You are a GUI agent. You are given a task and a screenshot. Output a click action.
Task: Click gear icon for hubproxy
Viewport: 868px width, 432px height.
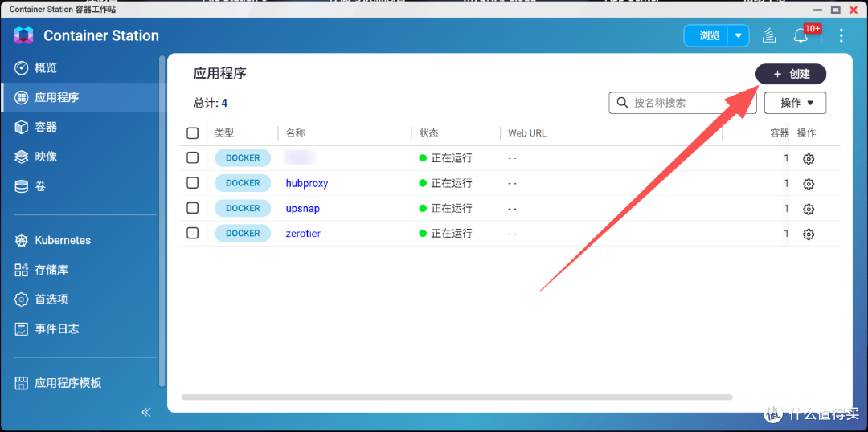tap(809, 184)
